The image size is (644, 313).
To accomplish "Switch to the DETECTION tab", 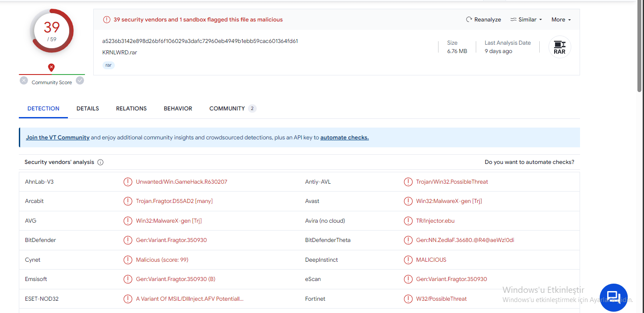I will point(43,109).
